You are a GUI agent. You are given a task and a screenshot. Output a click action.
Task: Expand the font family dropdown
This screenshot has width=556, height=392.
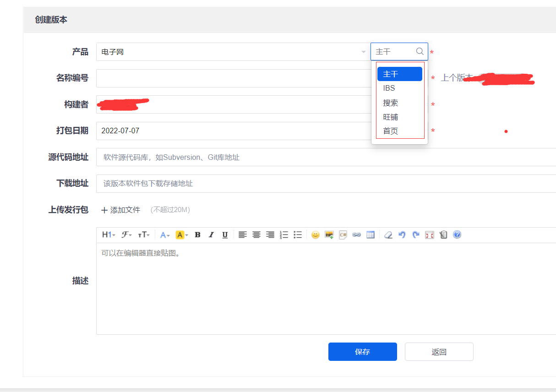(x=126, y=235)
